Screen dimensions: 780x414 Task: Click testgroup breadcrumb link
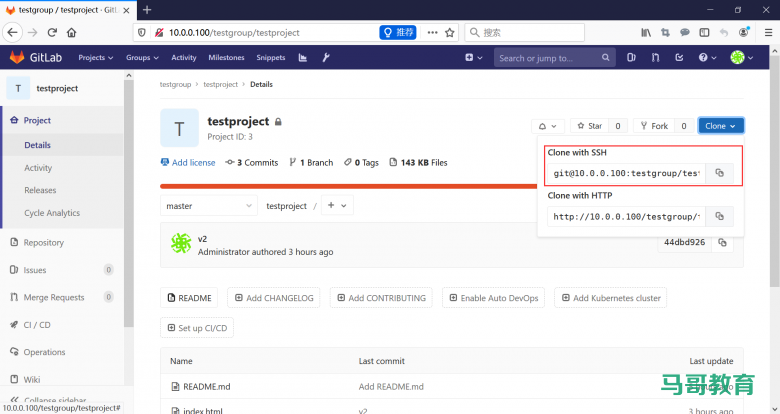(175, 85)
